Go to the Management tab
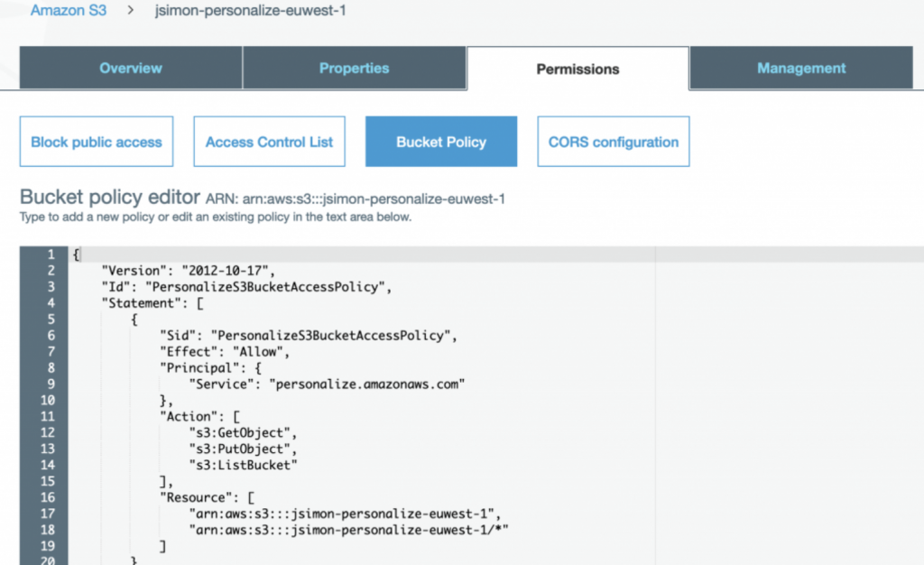Image resolution: width=924 pixels, height=565 pixels. tap(801, 69)
